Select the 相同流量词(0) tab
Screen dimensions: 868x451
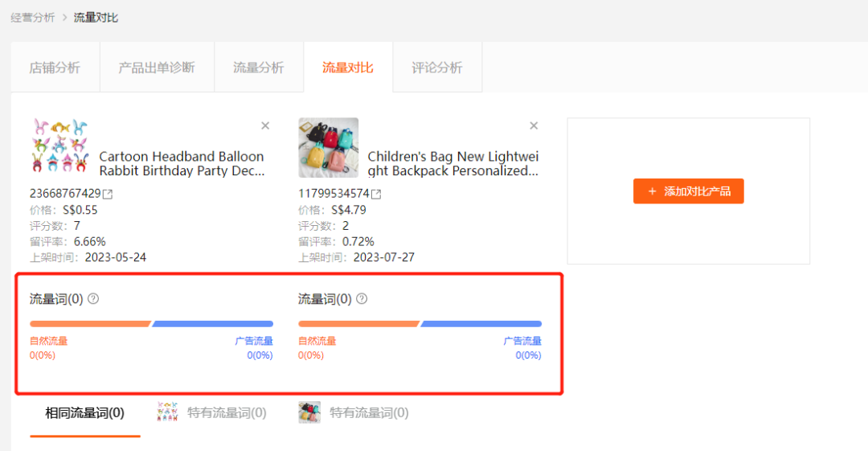pyautogui.click(x=84, y=413)
